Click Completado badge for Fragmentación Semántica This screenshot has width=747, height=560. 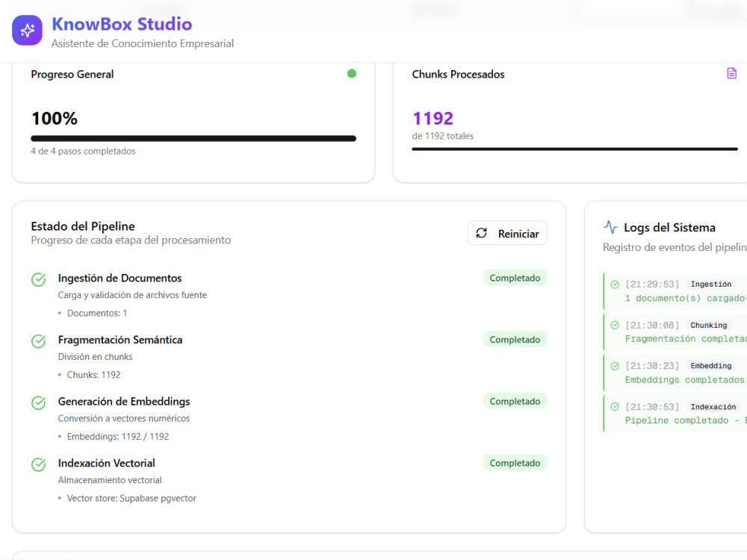515,340
